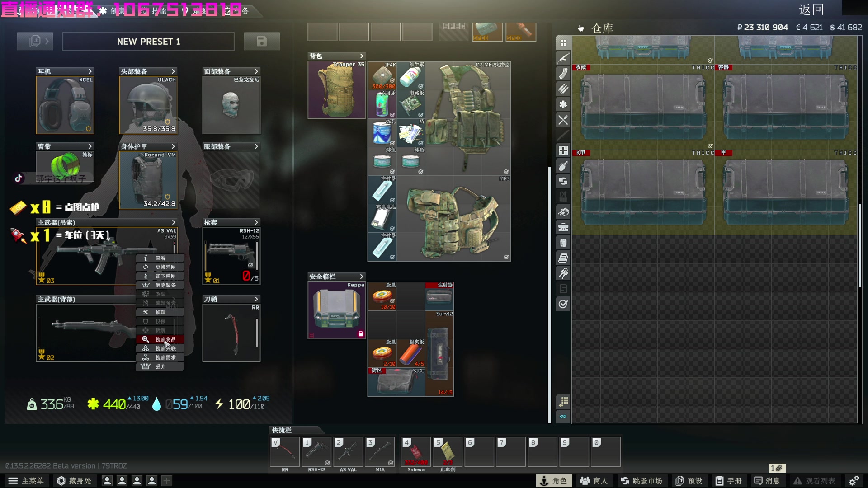Screen dimensions: 868x488
Task: Filter stash by body armor icon
Action: tap(563, 243)
